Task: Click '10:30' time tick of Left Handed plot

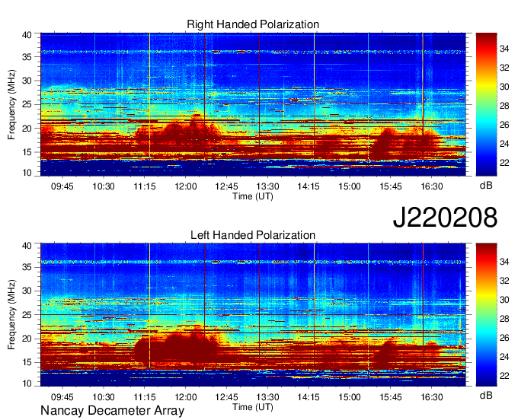Action: coord(104,396)
